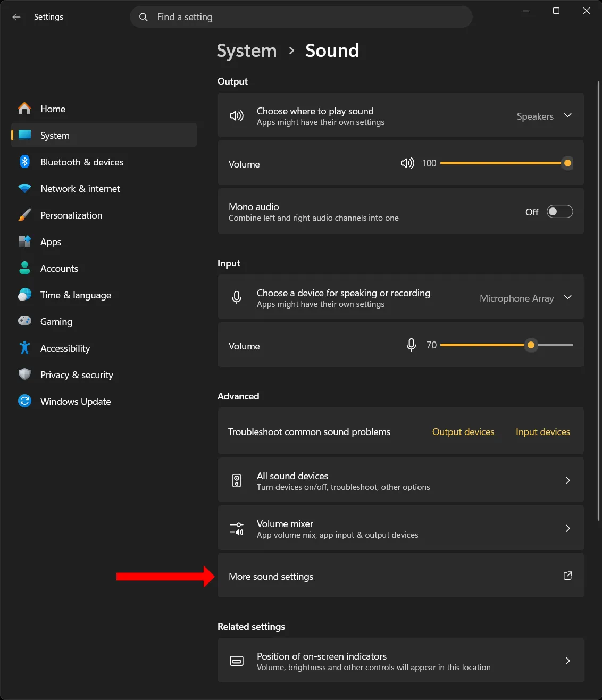Click the input volume slider track
The height and width of the screenshot is (700, 602).
click(507, 345)
